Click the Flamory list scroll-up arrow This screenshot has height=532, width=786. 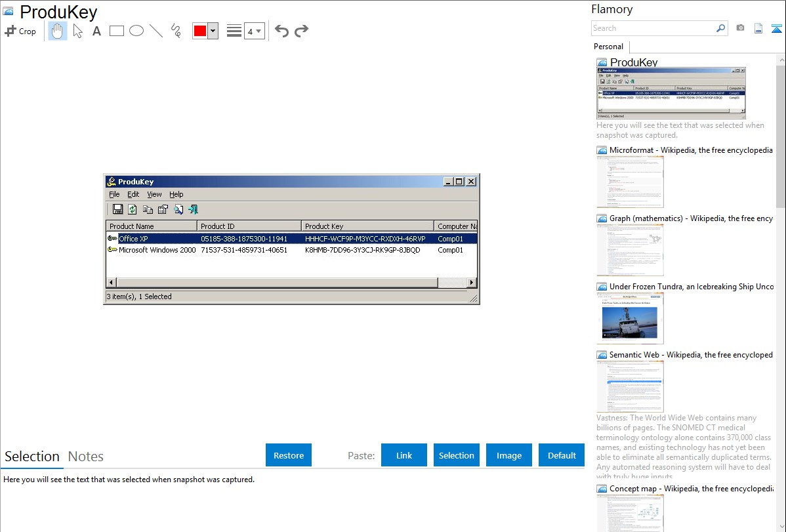pos(781,59)
